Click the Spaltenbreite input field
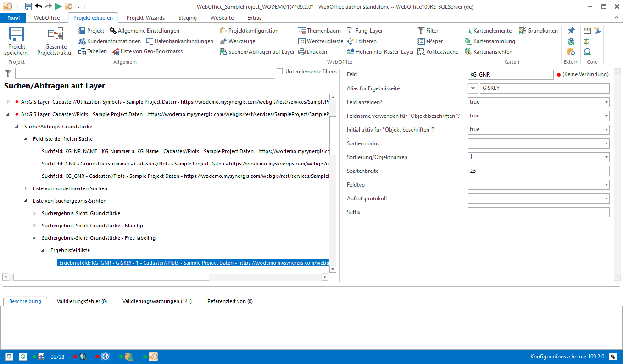623x364 pixels. pyautogui.click(x=538, y=171)
